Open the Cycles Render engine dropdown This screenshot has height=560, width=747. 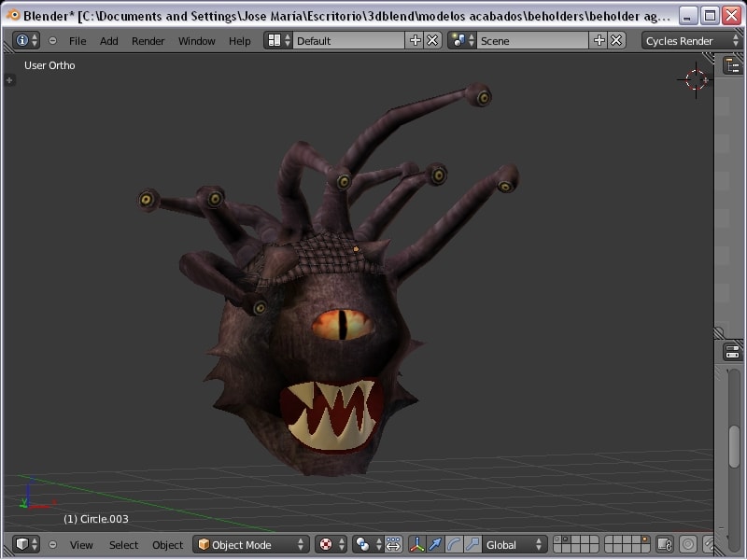coord(691,41)
